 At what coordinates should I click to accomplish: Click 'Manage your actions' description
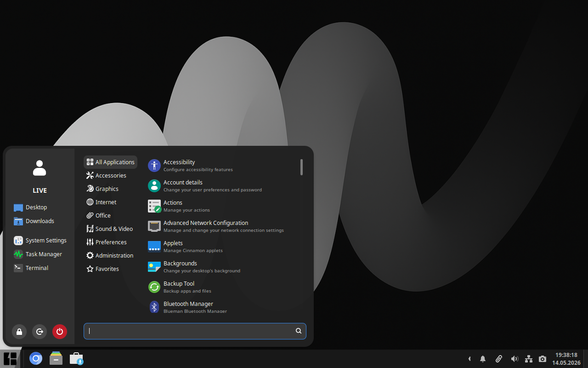[187, 210]
